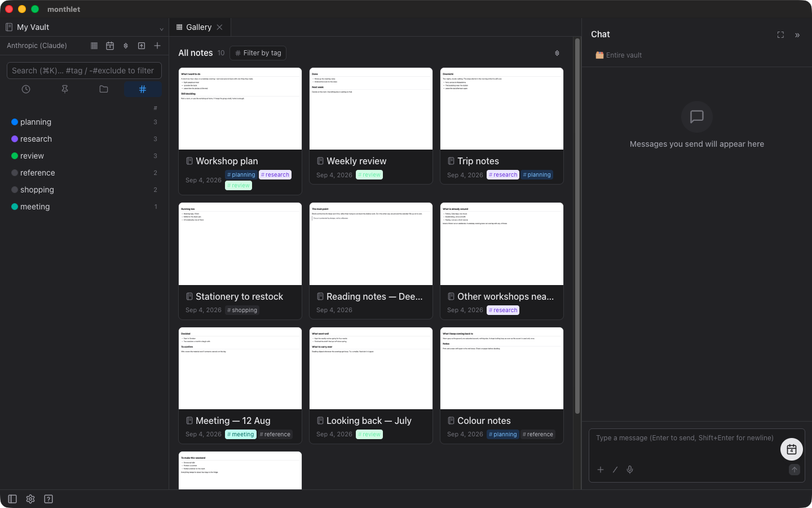Click the sort arrows icon next to Anthropic (Claude)
Image resolution: width=812 pixels, height=508 pixels.
pyautogui.click(x=126, y=46)
